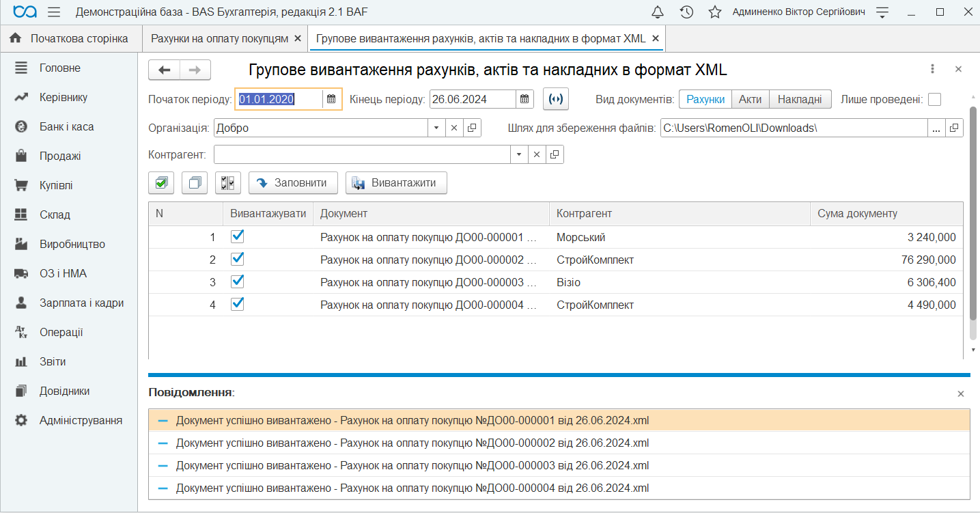The height and width of the screenshot is (513, 980).
Task: Click the Кінець періоду date field
Action: click(x=472, y=99)
